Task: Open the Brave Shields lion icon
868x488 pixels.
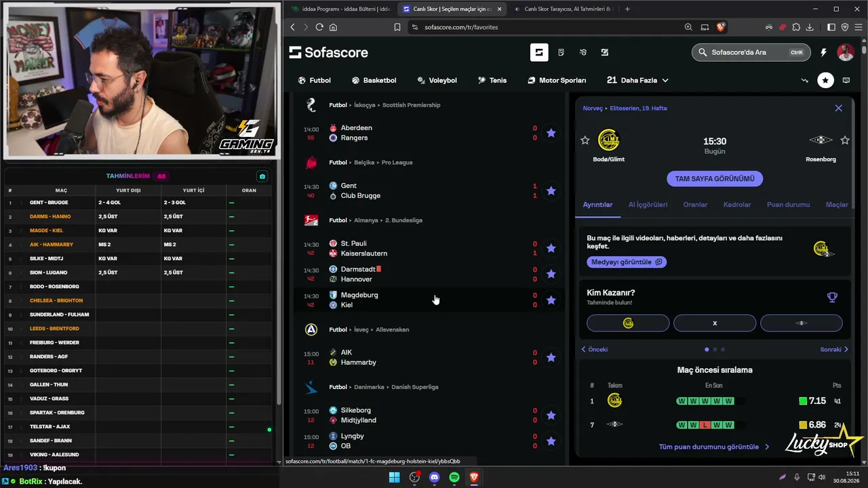Action: pos(720,27)
